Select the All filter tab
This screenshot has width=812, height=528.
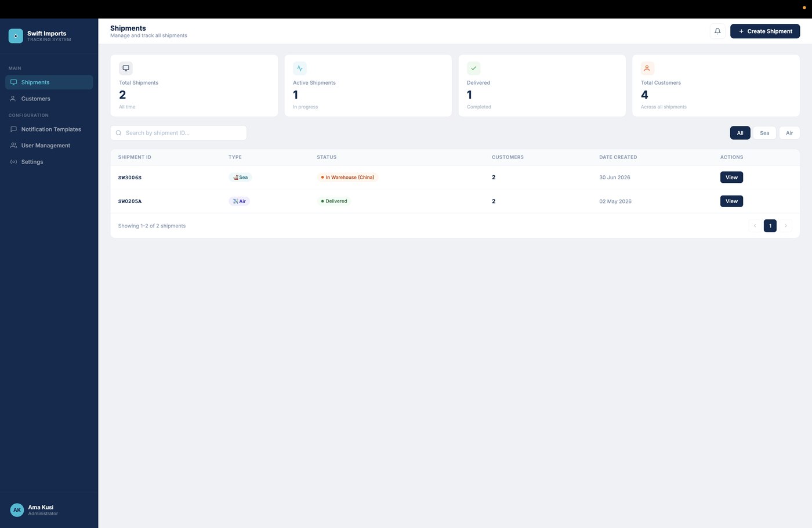click(x=740, y=133)
